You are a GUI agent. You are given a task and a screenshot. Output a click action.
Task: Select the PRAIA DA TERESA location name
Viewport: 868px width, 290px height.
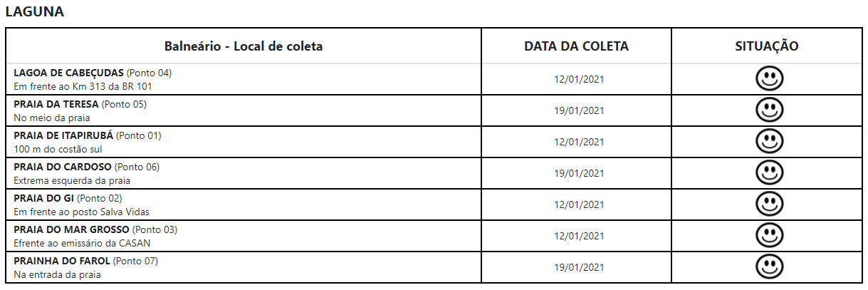(x=56, y=104)
